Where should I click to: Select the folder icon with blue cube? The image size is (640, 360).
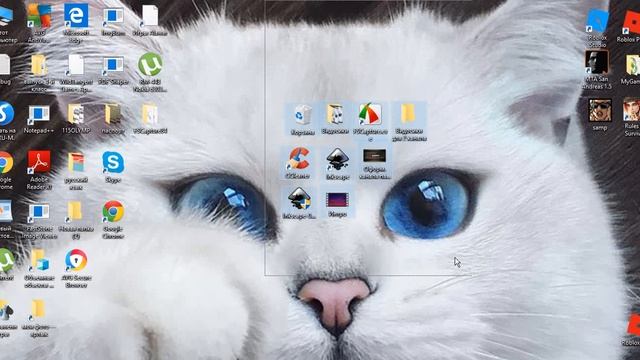(39, 269)
